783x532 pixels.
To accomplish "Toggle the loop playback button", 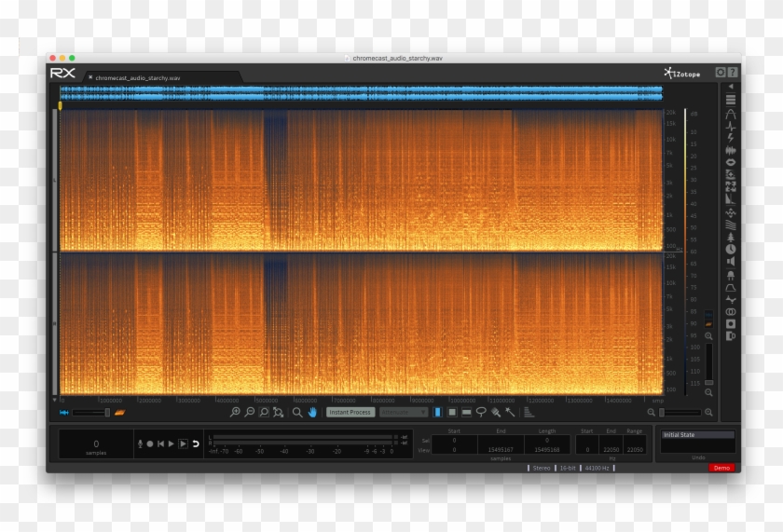I will coord(196,444).
